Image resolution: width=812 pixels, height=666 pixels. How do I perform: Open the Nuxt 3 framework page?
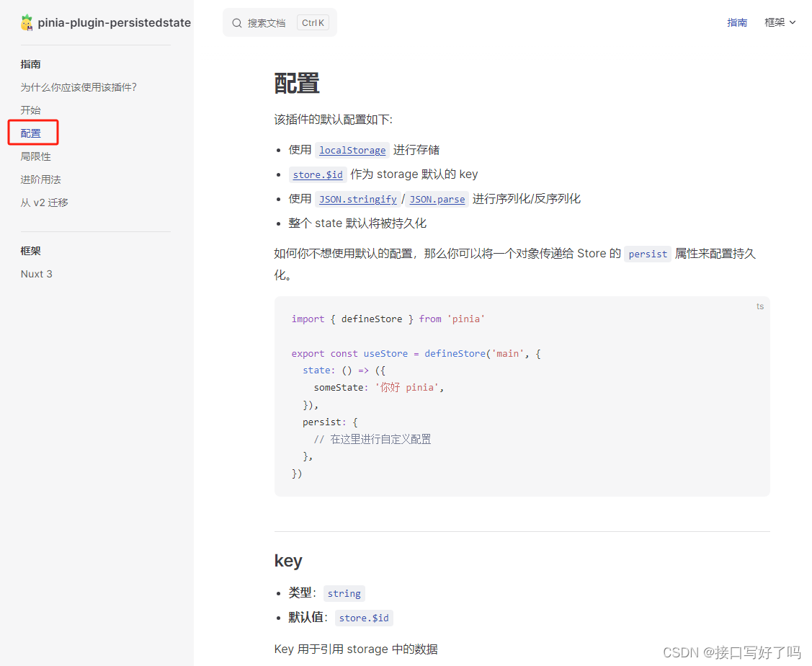(x=36, y=273)
